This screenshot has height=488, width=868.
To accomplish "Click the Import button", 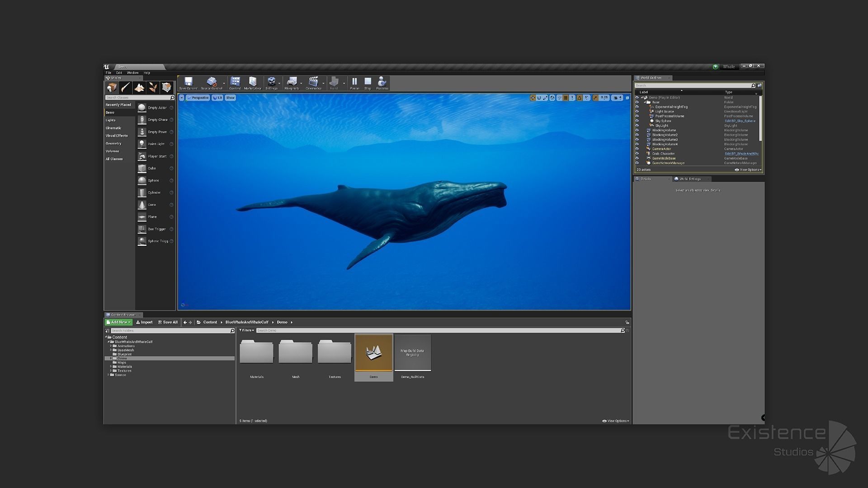I will click(x=144, y=322).
